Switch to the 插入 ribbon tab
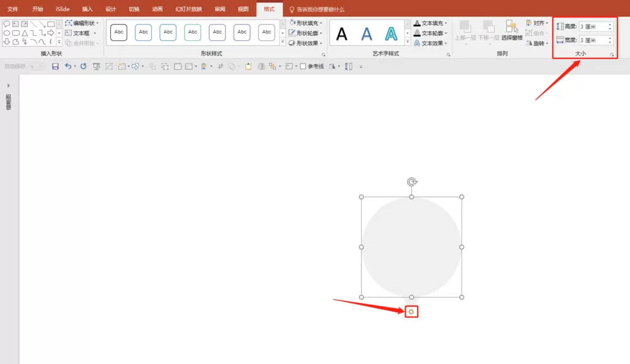 coord(87,9)
